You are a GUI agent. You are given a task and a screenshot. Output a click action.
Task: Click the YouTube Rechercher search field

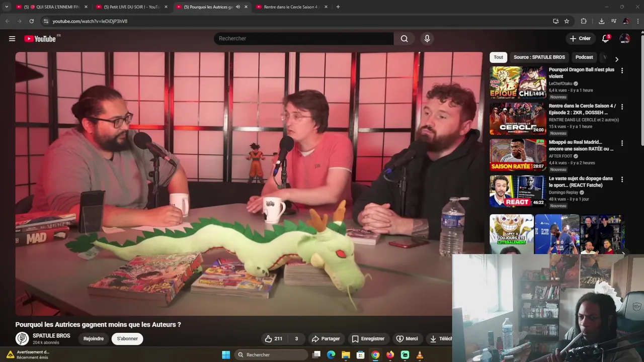tap(304, 39)
